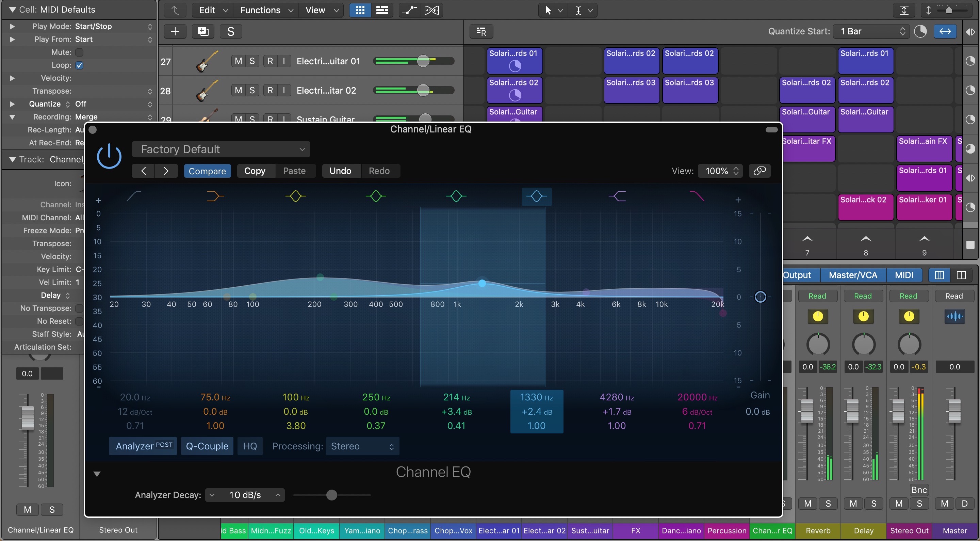The width and height of the screenshot is (980, 541).
Task: Open the Quantize Start 1 Bar dropdown
Action: coord(871,32)
